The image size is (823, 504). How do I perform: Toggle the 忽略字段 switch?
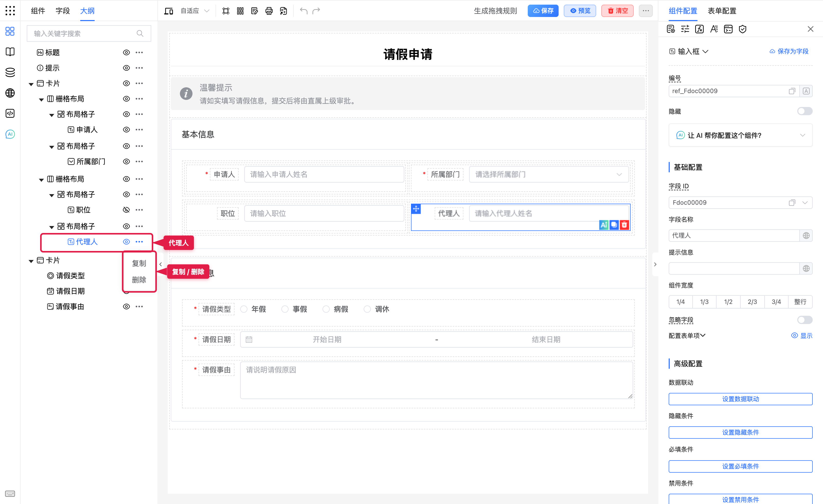click(805, 320)
